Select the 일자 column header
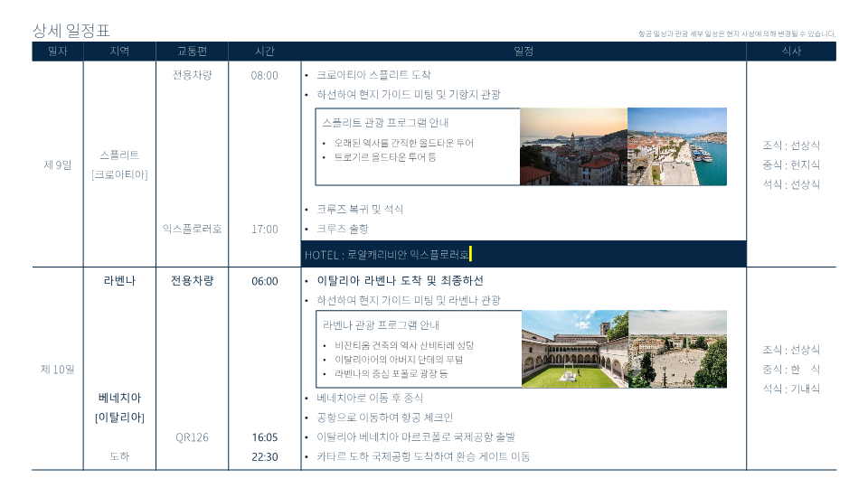The image size is (868, 488). click(57, 52)
